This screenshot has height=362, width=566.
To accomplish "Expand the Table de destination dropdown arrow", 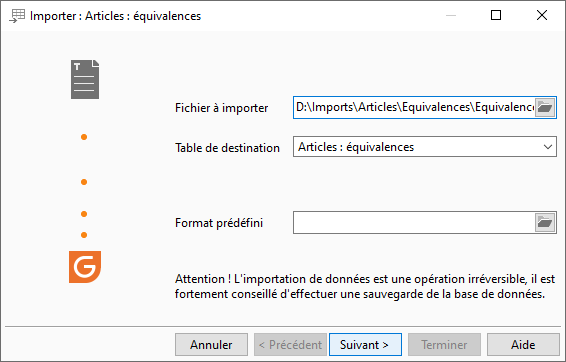I will pos(548,147).
